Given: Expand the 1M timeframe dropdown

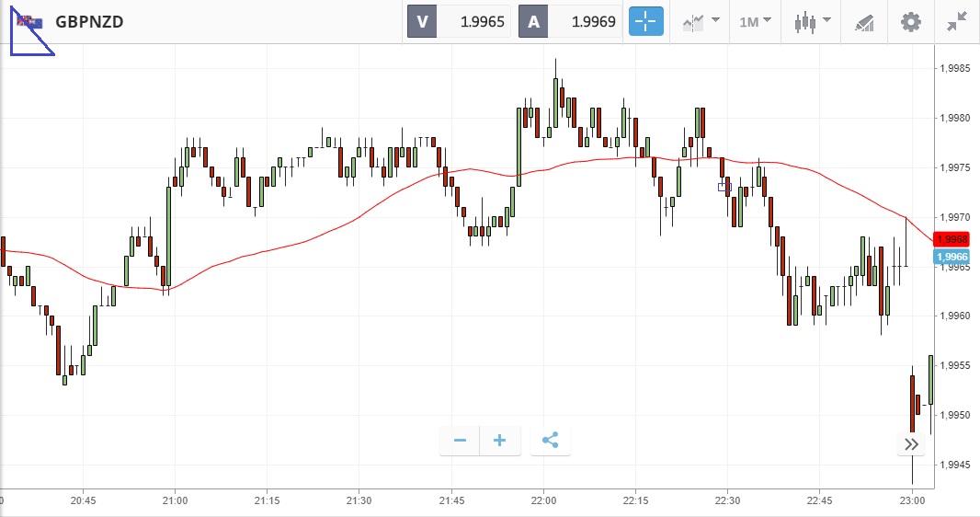Looking at the screenshot, I should click(755, 21).
